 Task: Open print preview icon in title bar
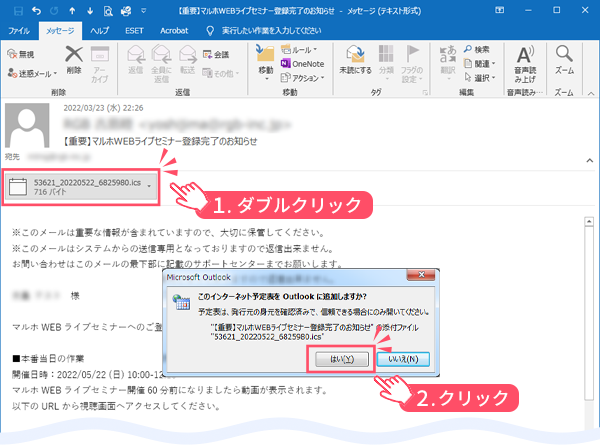pyautogui.click(x=108, y=11)
